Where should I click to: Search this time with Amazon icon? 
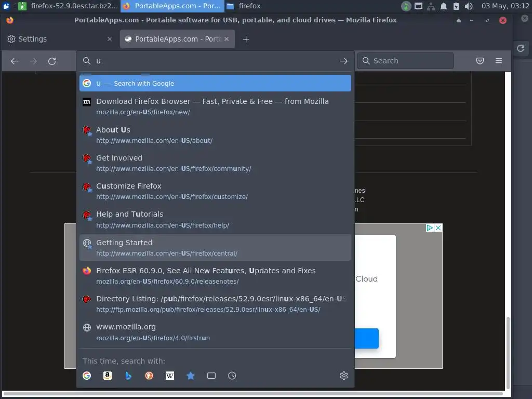[x=108, y=376]
